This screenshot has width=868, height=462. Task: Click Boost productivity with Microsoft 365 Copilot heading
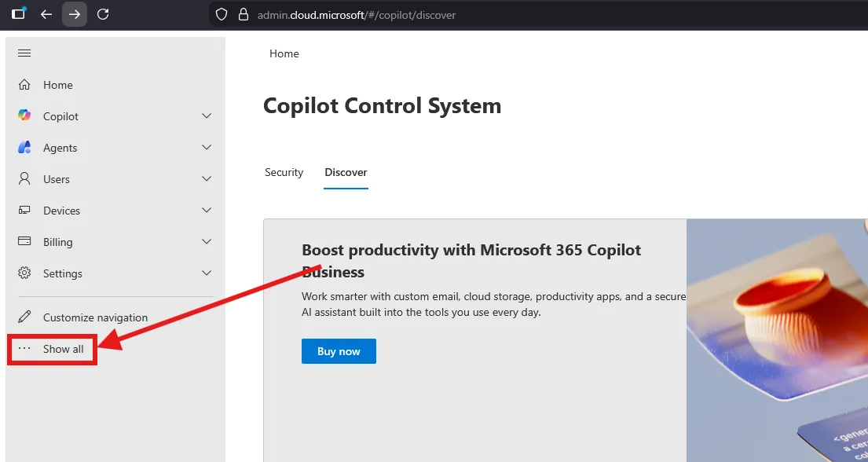point(471,261)
